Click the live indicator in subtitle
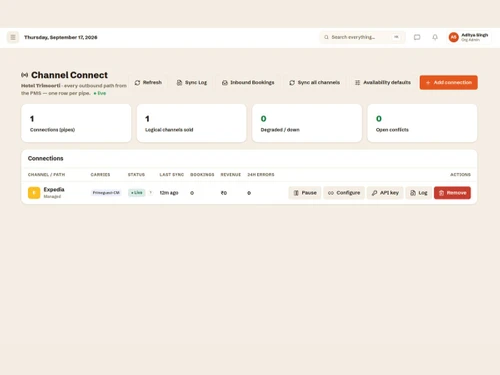This screenshot has width=500, height=375. point(100,93)
